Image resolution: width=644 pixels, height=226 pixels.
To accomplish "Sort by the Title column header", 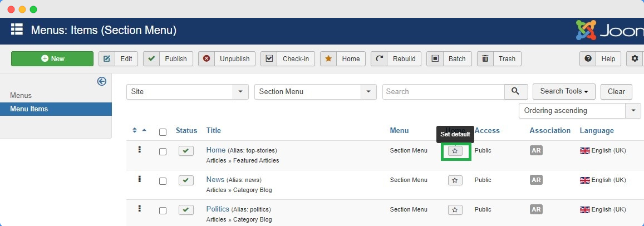I will pos(214,131).
